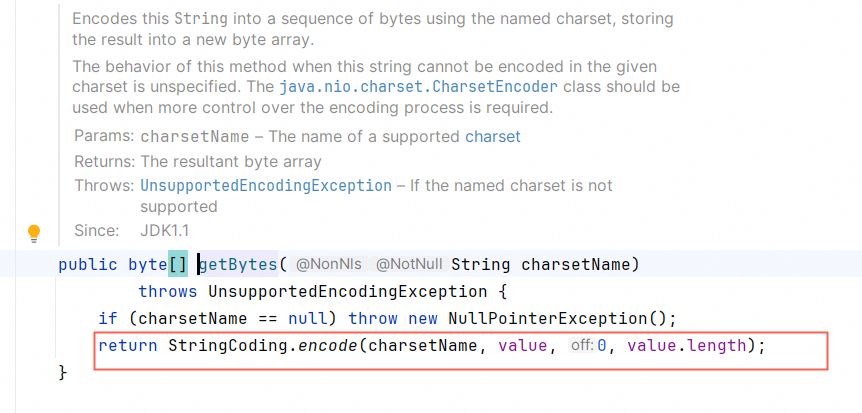Place caret on getBytes method name
862x413 pixels.
238,265
